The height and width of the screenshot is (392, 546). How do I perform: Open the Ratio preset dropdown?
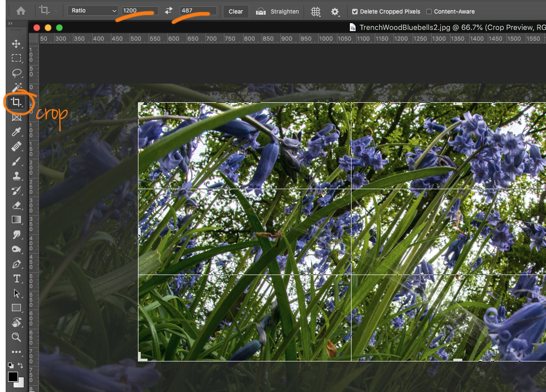click(x=93, y=11)
